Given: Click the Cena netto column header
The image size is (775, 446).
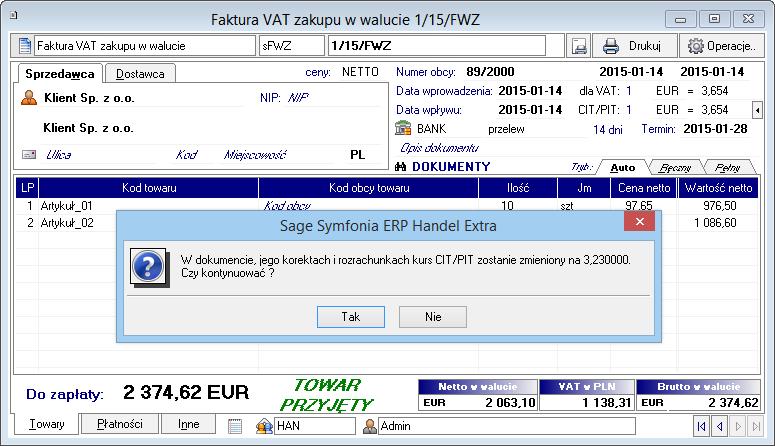Looking at the screenshot, I should (644, 188).
